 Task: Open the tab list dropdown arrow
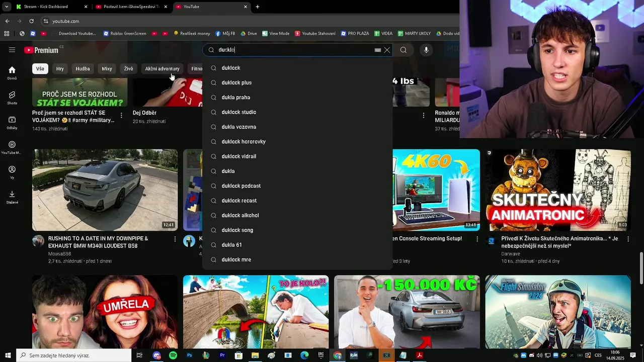coord(7,7)
